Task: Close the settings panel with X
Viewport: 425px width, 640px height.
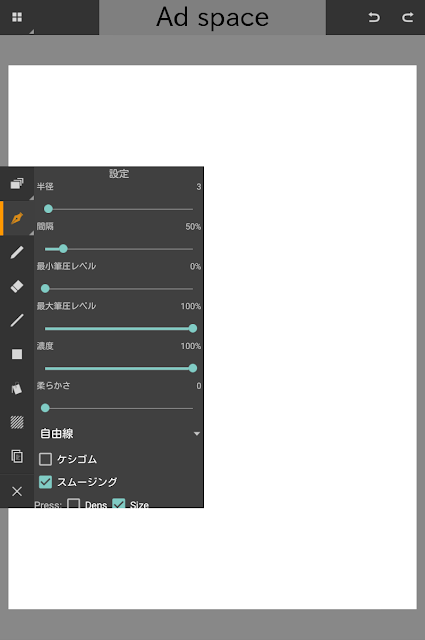Action: point(17,491)
